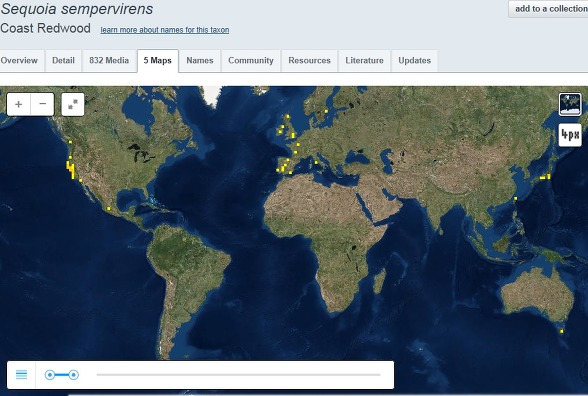Go to the Names tab
The width and height of the screenshot is (588, 396).
pos(200,61)
